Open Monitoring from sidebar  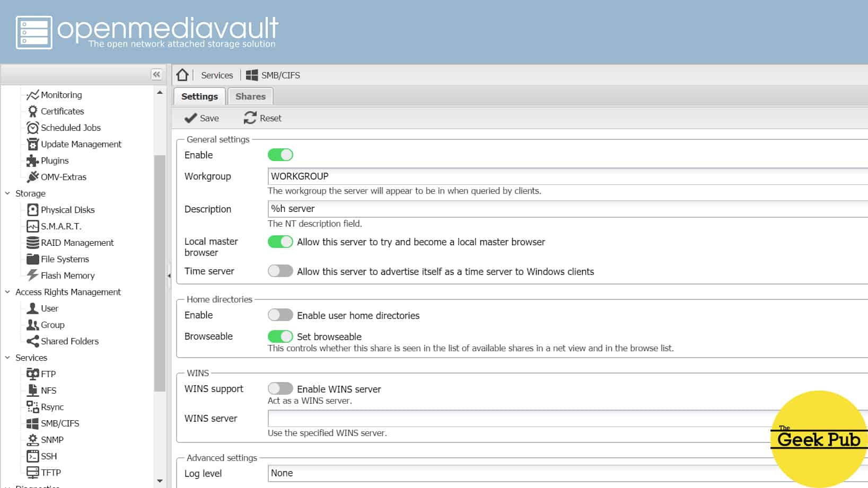coord(55,95)
